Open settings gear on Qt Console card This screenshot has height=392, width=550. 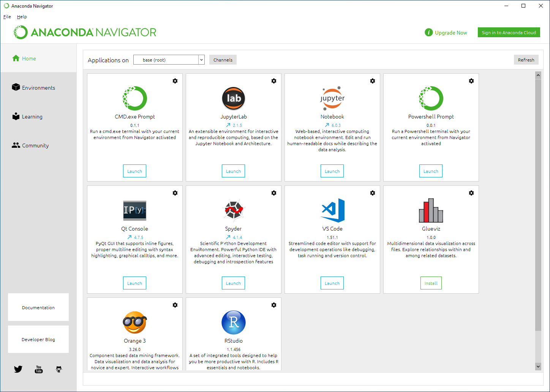point(175,193)
